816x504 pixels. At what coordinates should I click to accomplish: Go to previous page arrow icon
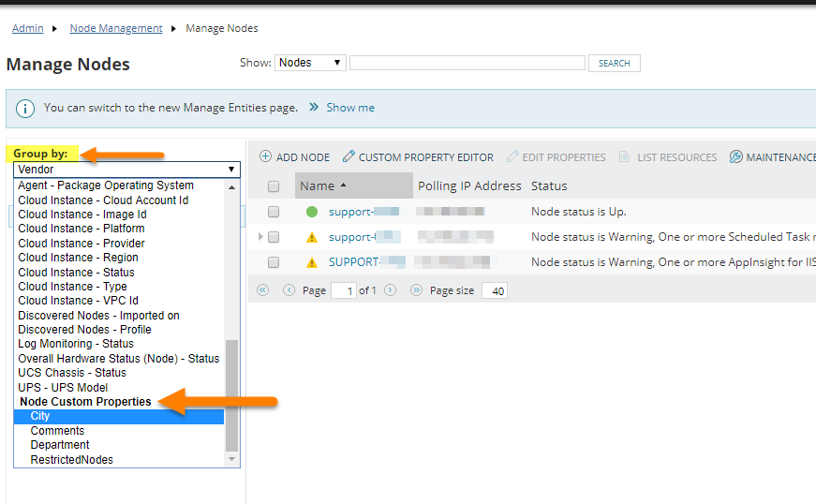[x=289, y=290]
